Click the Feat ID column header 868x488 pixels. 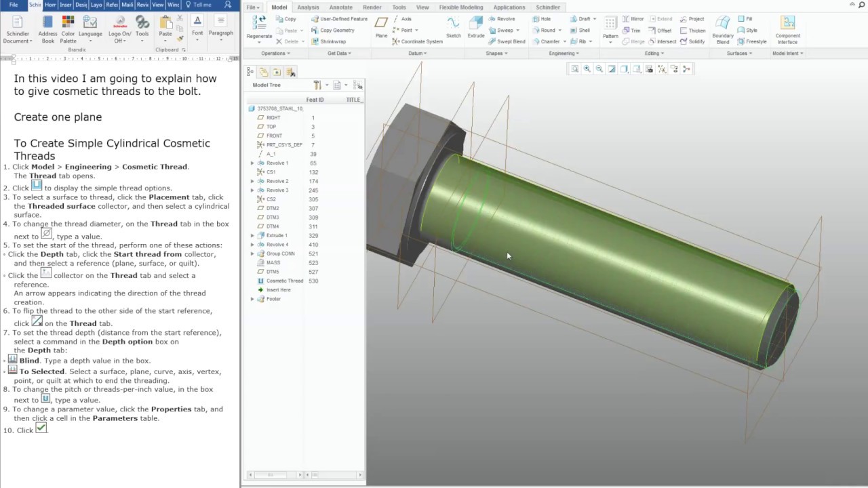pos(315,100)
